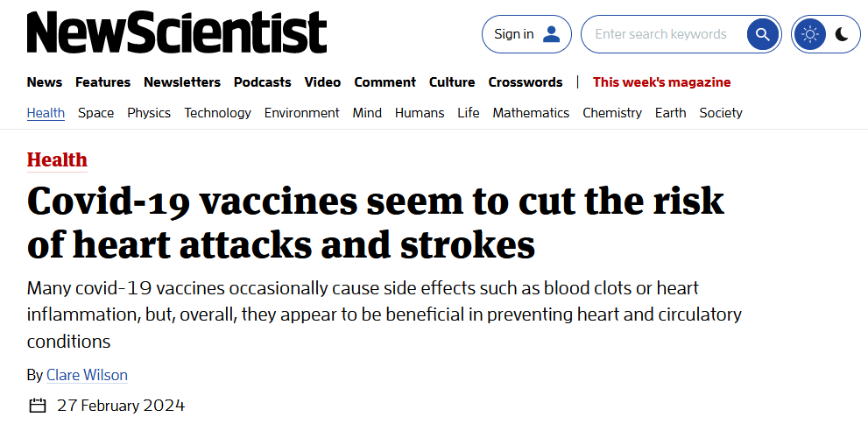The width and height of the screenshot is (868, 424).
Task: Switch to light mode sun icon
Action: click(810, 34)
